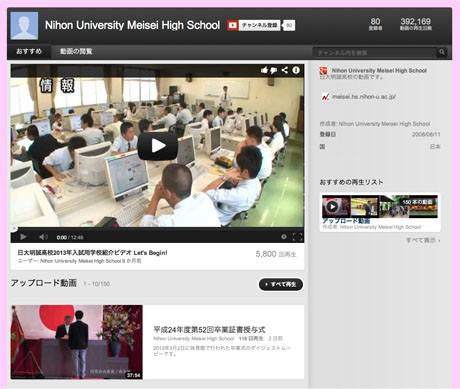Click play icon in player control bar
The height and width of the screenshot is (389, 460).
[23, 237]
